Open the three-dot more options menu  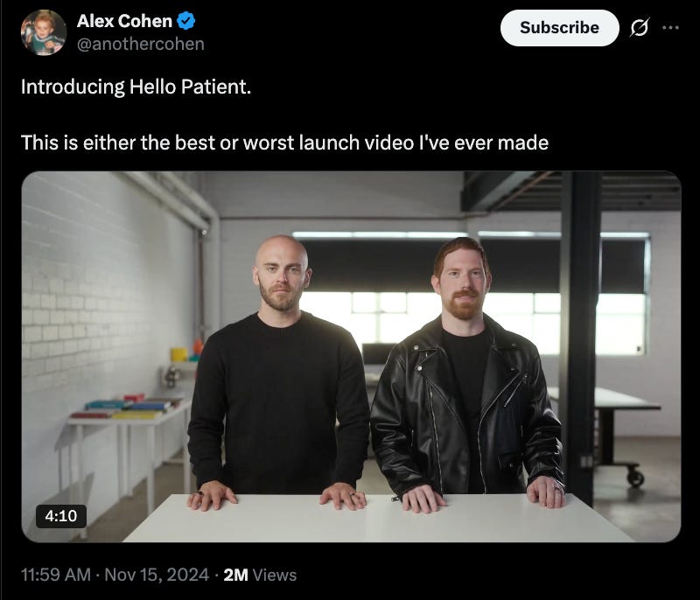pyautogui.click(x=670, y=28)
